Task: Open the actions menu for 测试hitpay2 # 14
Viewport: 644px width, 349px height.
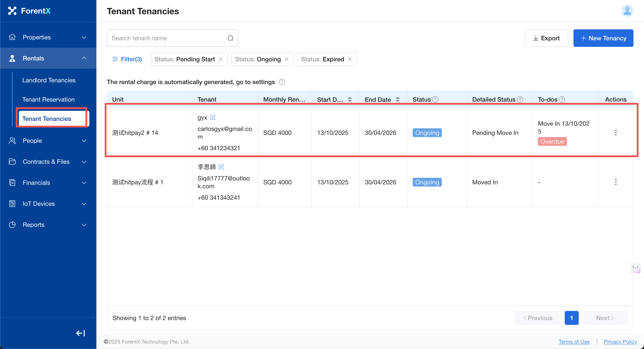Action: pyautogui.click(x=616, y=133)
